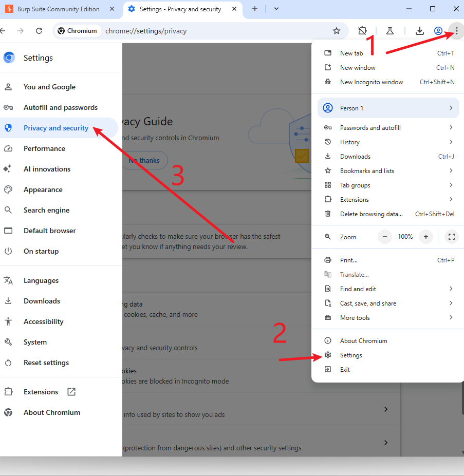
Task: Open the extensions puzzle icon in toolbar
Action: tap(362, 31)
